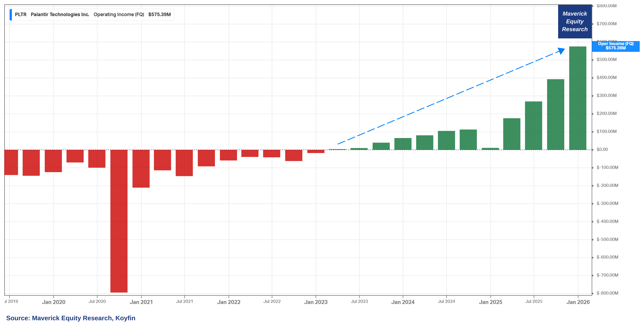644x333 pixels.
Task: Click the Jan 2026 x-axis label
Action: (578, 302)
